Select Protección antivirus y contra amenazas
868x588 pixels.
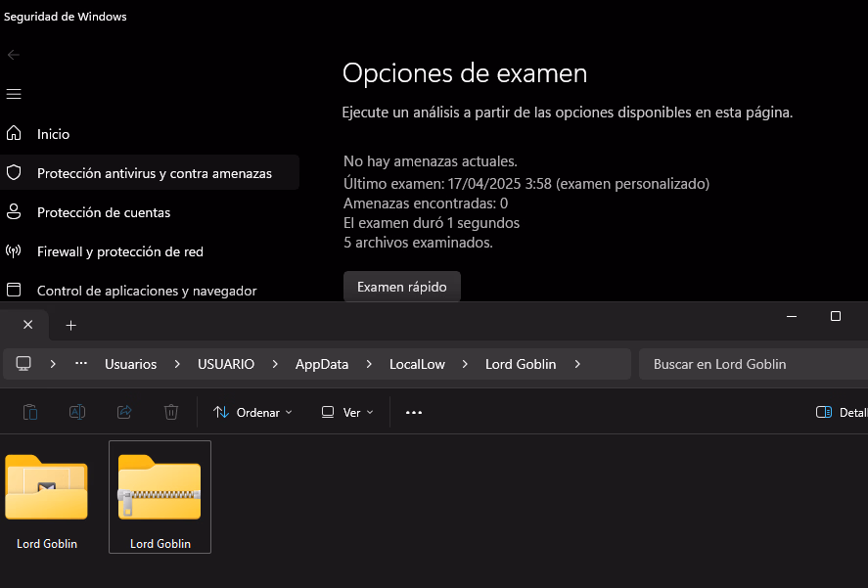point(154,173)
